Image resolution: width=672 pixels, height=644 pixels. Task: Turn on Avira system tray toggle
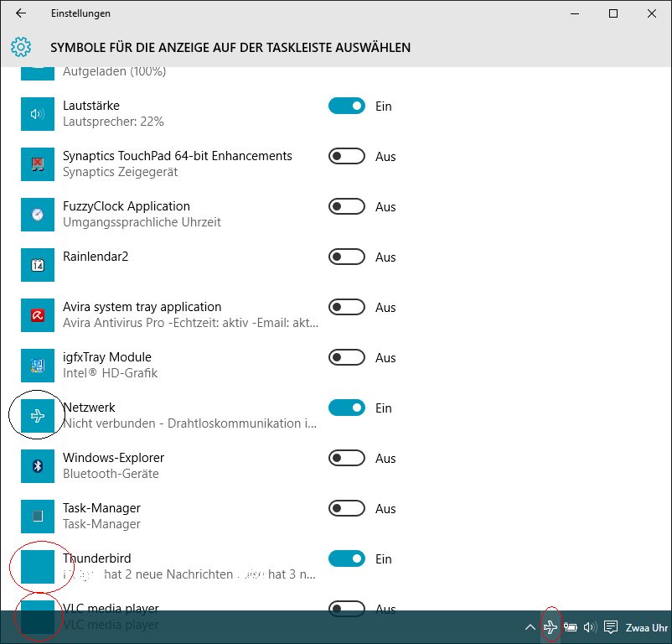(x=347, y=307)
